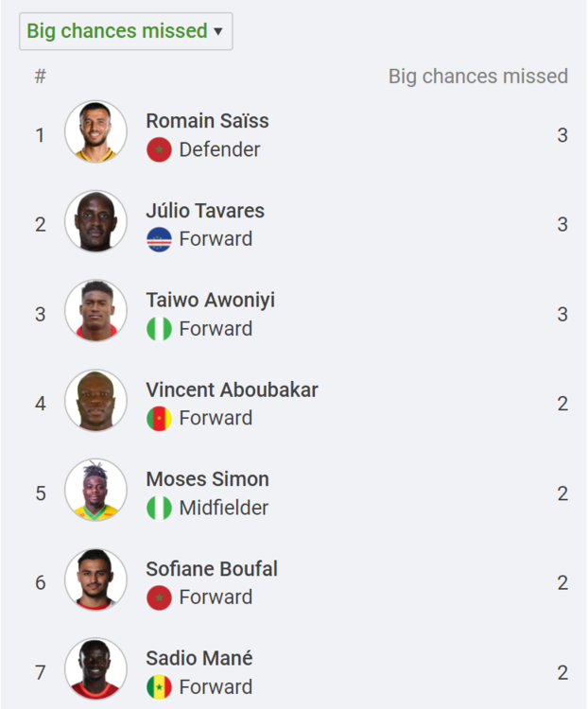Select Vincent Aboubakar name link
This screenshot has width=588, height=709.
click(232, 389)
